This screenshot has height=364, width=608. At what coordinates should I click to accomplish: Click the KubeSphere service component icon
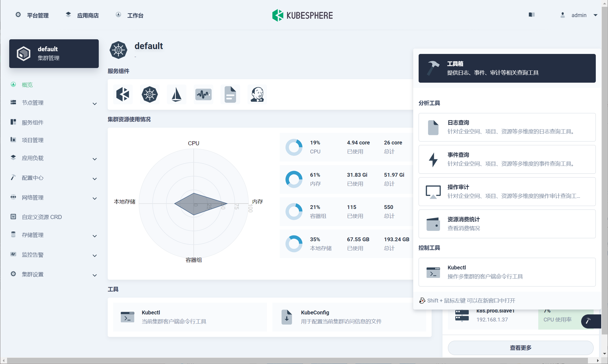(x=123, y=95)
